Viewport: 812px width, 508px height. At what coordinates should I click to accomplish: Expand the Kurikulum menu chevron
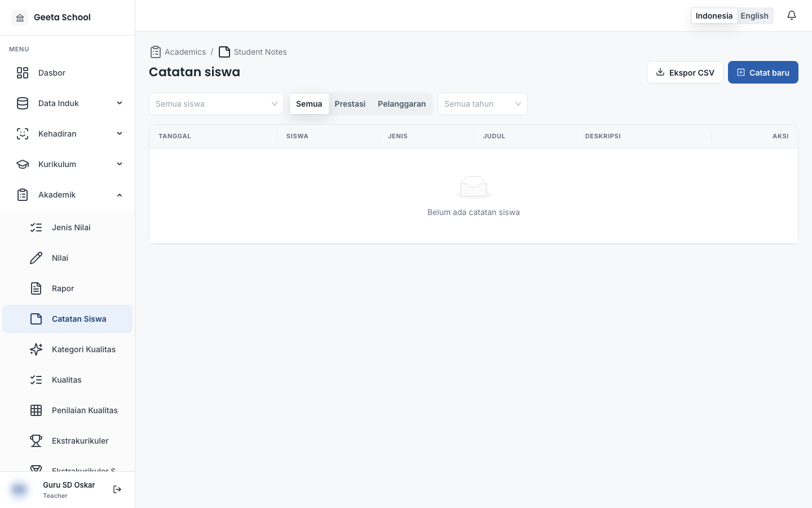[x=120, y=164]
